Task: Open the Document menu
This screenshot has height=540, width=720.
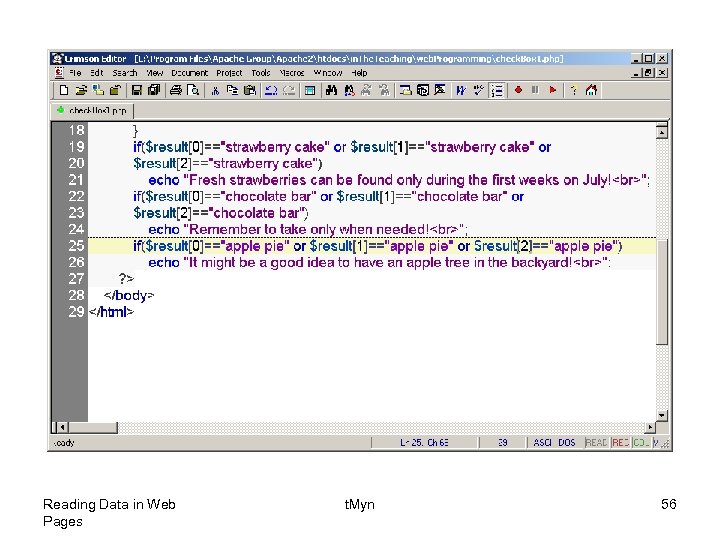Action: 190,73
